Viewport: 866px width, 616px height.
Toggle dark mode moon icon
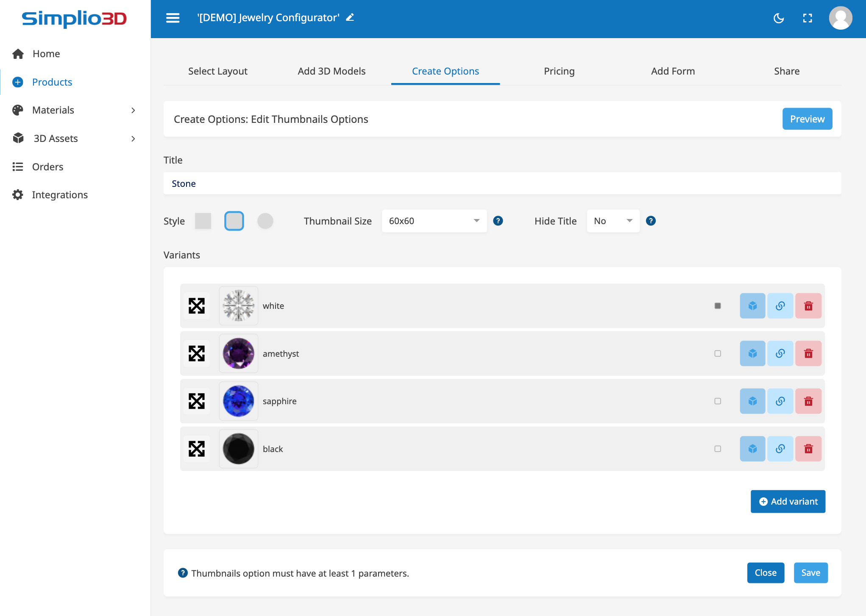(x=779, y=18)
